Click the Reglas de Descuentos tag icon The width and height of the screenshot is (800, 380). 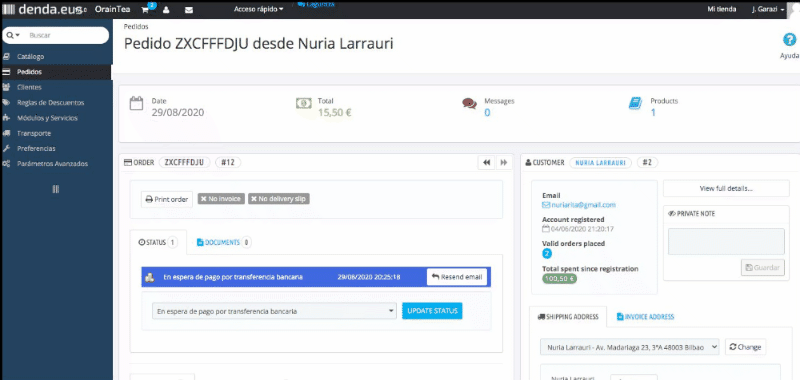click(x=7, y=103)
